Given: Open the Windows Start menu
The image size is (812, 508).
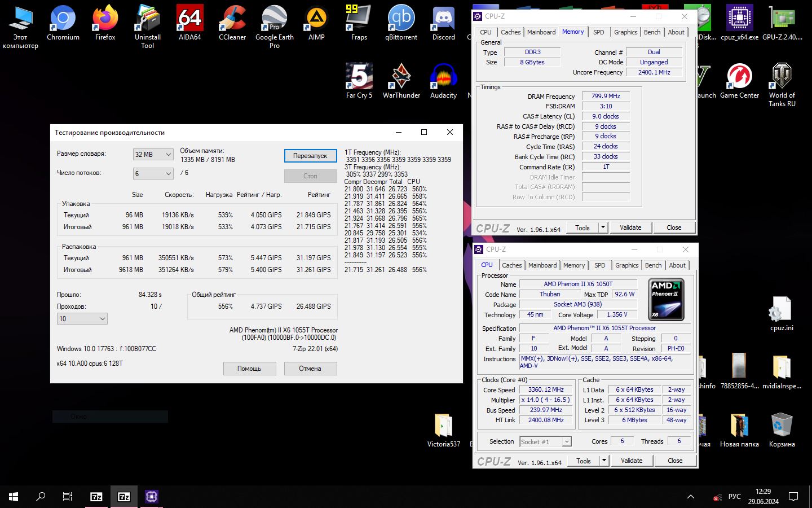Looking at the screenshot, I should click(x=14, y=497).
